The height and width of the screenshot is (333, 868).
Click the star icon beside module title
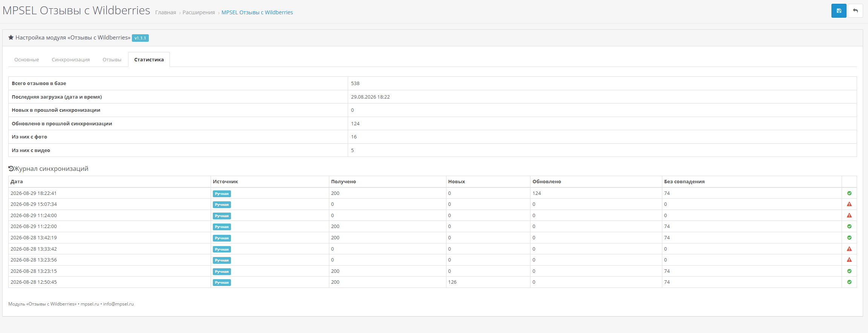(11, 38)
